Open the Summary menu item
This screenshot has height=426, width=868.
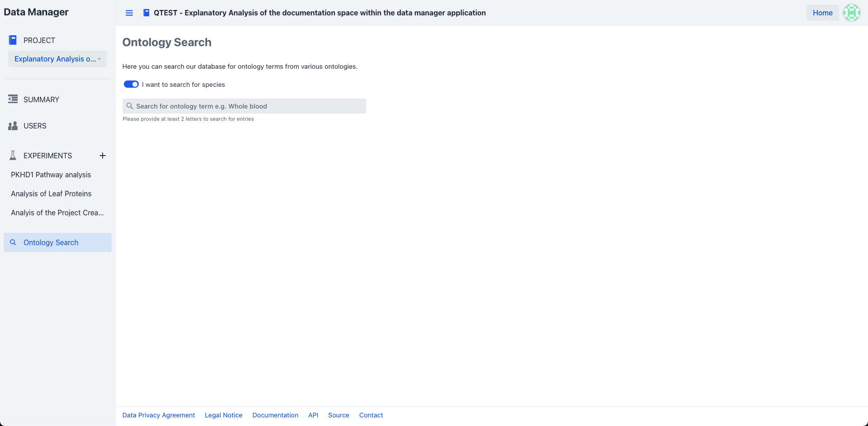point(41,99)
